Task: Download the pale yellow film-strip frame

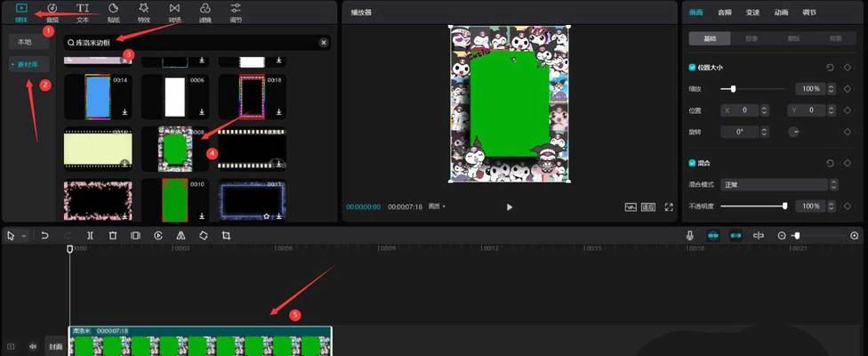Action: 125,164
